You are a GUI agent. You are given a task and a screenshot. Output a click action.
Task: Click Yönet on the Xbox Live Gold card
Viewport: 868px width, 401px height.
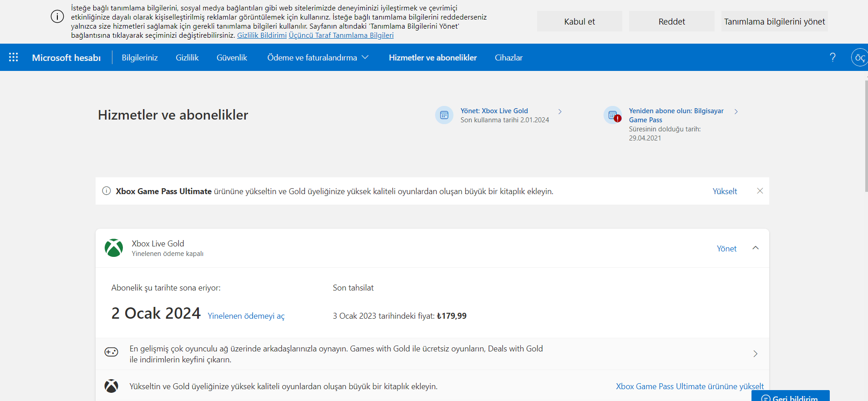[x=726, y=249]
